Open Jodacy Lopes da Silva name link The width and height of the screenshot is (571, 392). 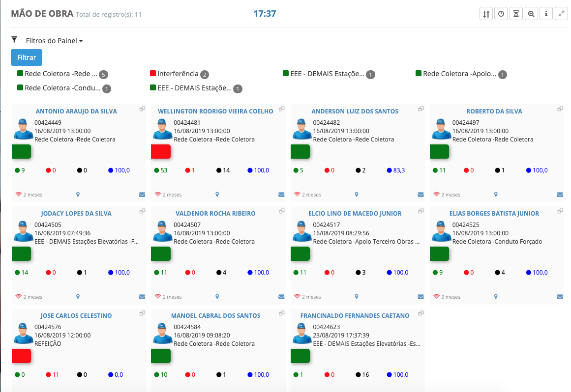coord(76,214)
